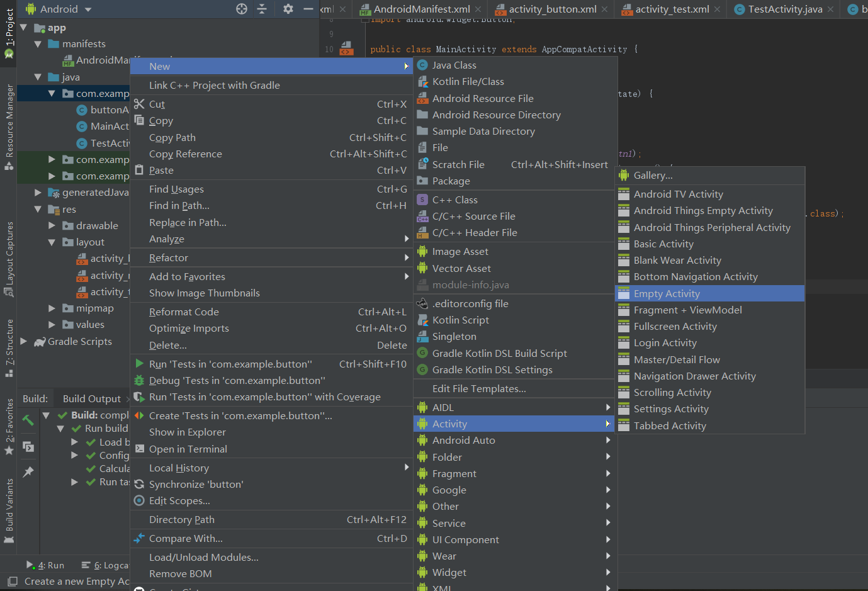The image size is (868, 591).
Task: Open Android project view dropdown
Action: click(59, 9)
